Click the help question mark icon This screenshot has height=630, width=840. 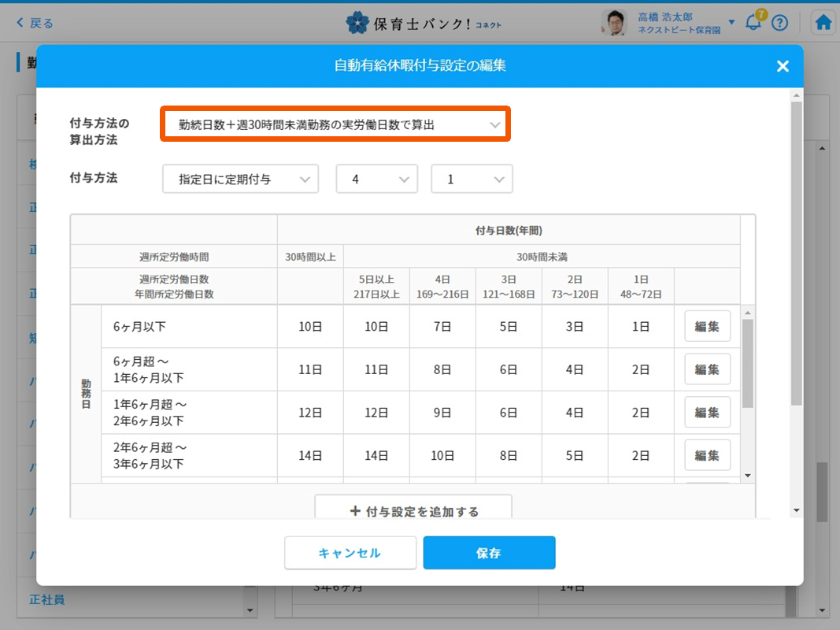click(x=779, y=23)
